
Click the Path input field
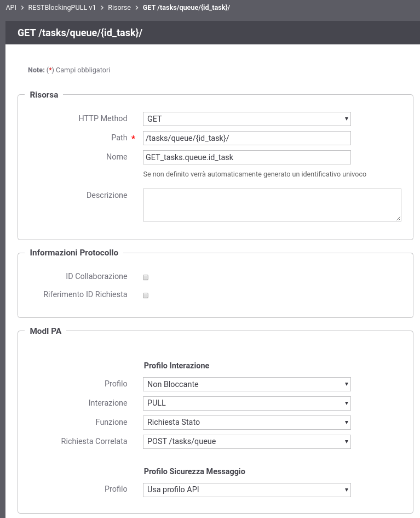pyautogui.click(x=247, y=138)
